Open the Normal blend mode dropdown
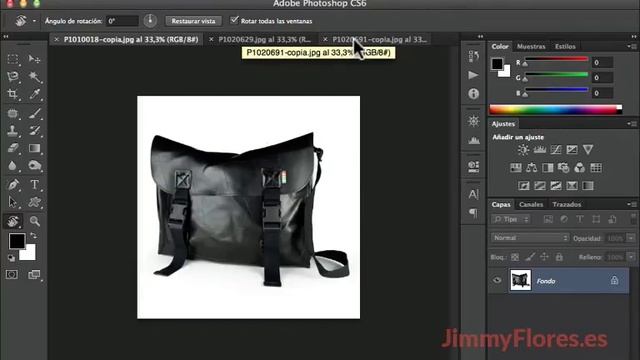Screen dimensions: 640x360 pyautogui.click(x=530, y=238)
